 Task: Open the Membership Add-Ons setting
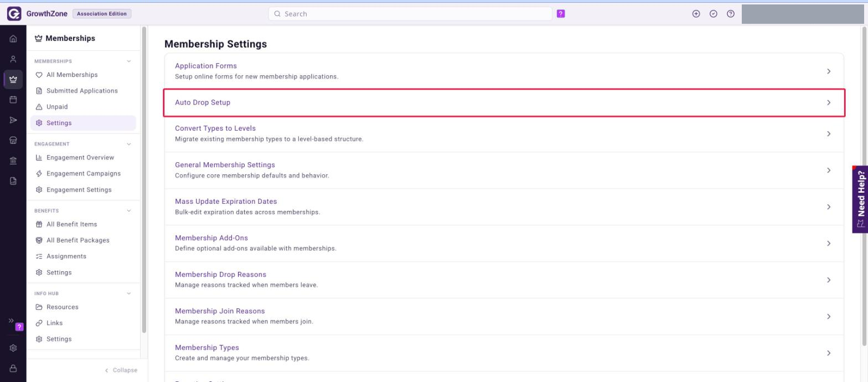[504, 244]
